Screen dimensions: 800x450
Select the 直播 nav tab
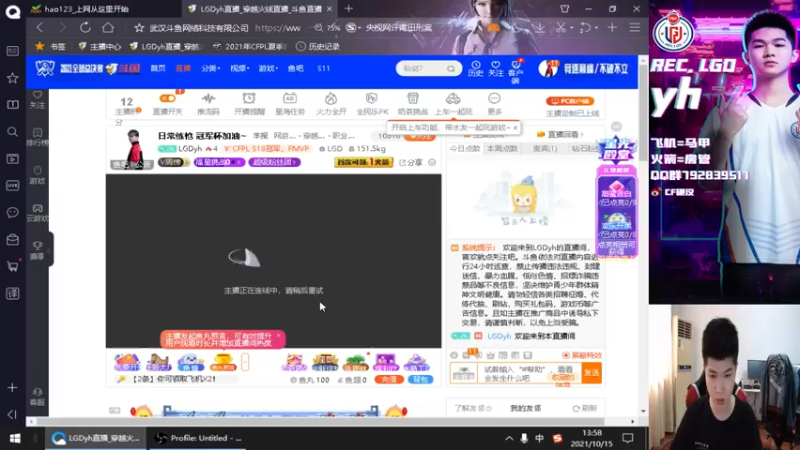click(183, 68)
